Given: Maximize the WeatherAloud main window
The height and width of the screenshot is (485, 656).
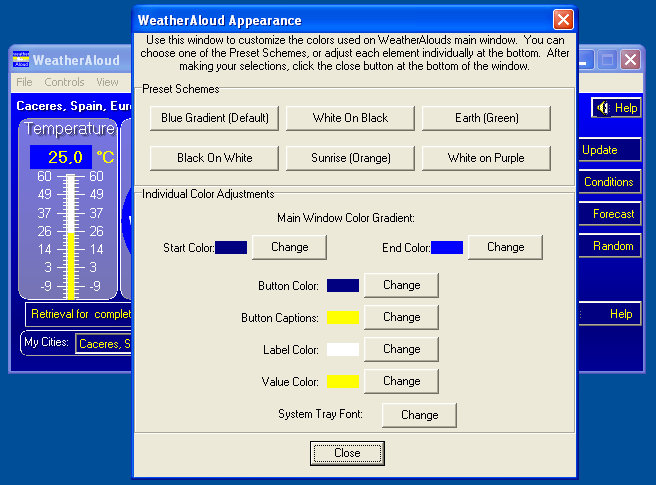Looking at the screenshot, I should 607,59.
